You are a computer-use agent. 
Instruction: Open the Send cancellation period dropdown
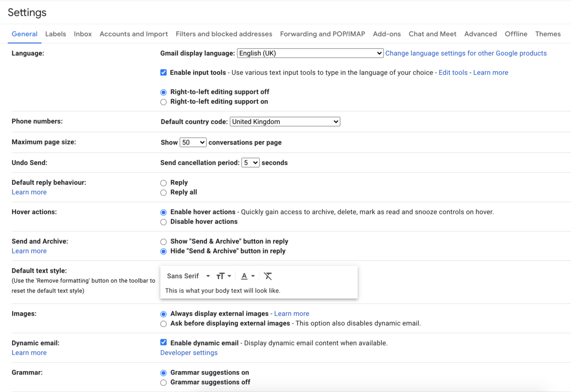coord(250,163)
